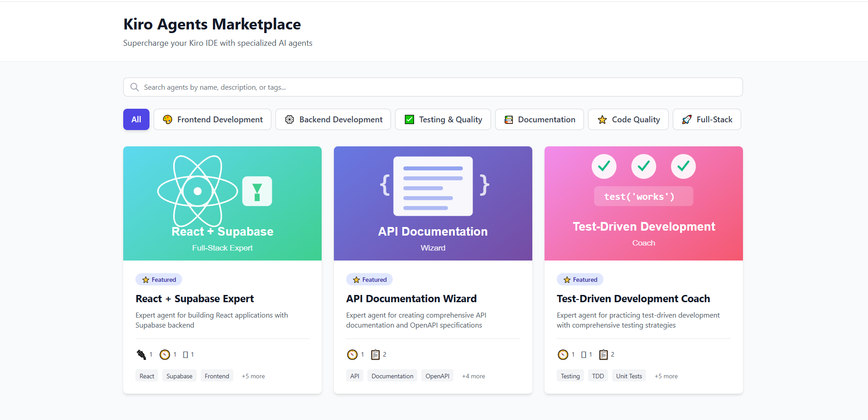Screen dimensions: 868x420
Task: Click the React atom logo in the banner
Action: click(198, 191)
